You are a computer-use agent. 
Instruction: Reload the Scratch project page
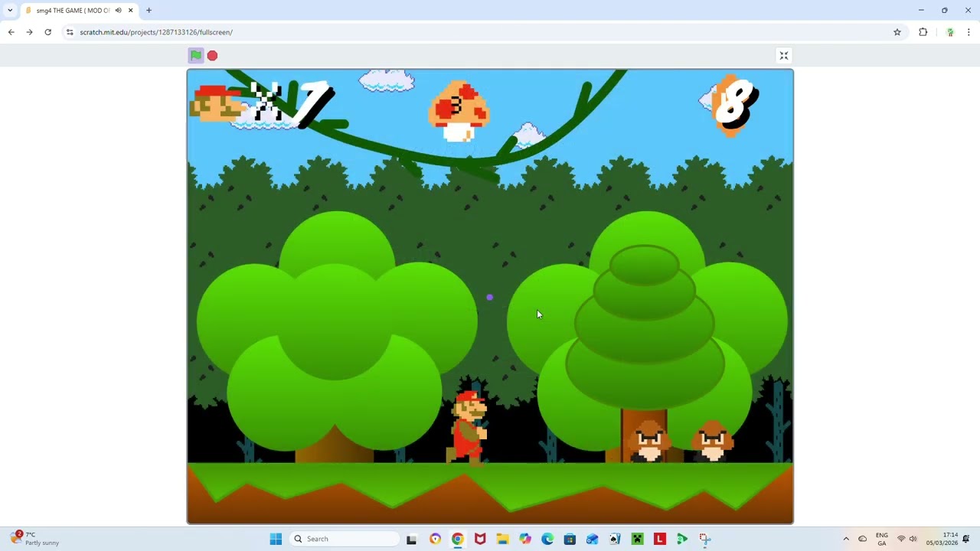click(x=47, y=32)
